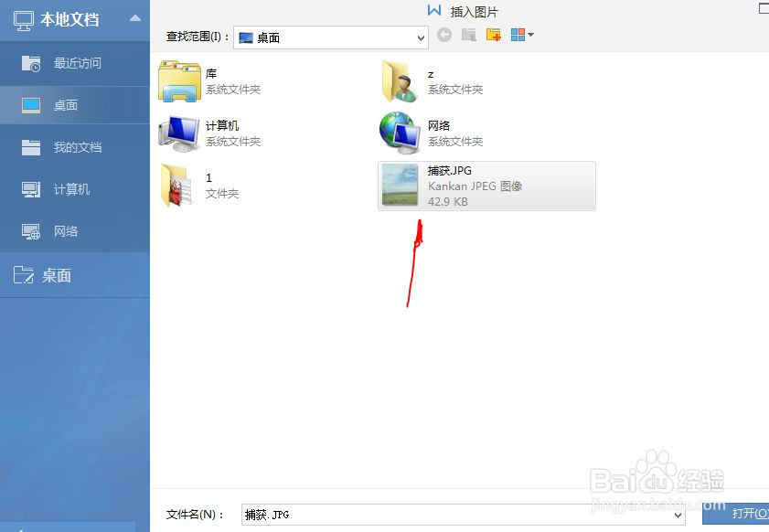
Task: Click the 文件名 input field
Action: coord(463,515)
